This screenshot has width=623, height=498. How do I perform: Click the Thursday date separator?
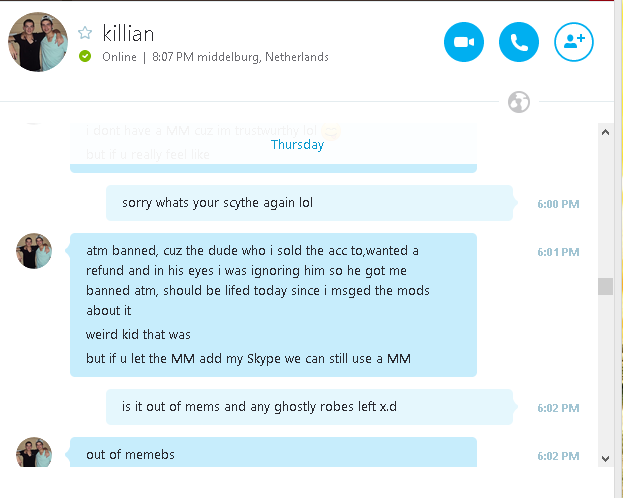[x=297, y=145]
